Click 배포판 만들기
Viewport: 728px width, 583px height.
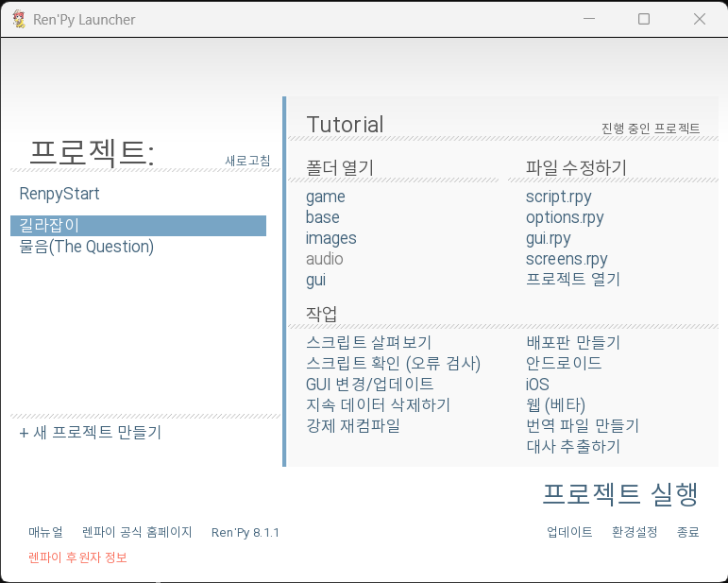(x=573, y=343)
